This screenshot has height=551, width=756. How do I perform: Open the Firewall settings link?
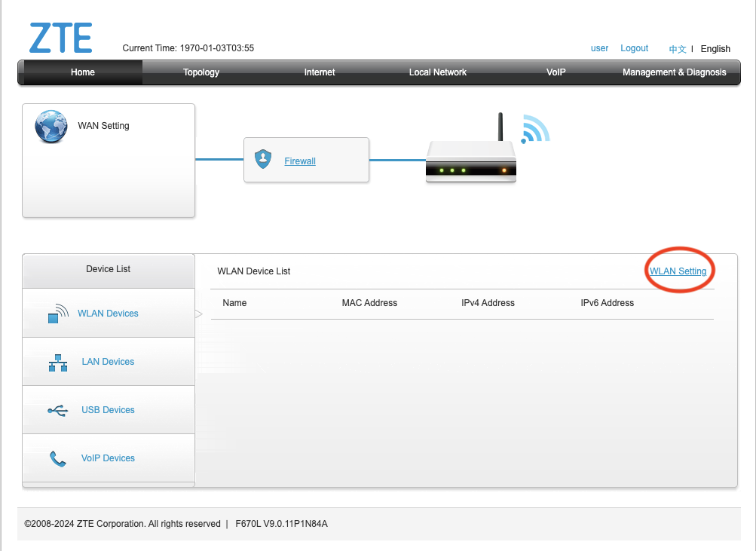(x=299, y=161)
